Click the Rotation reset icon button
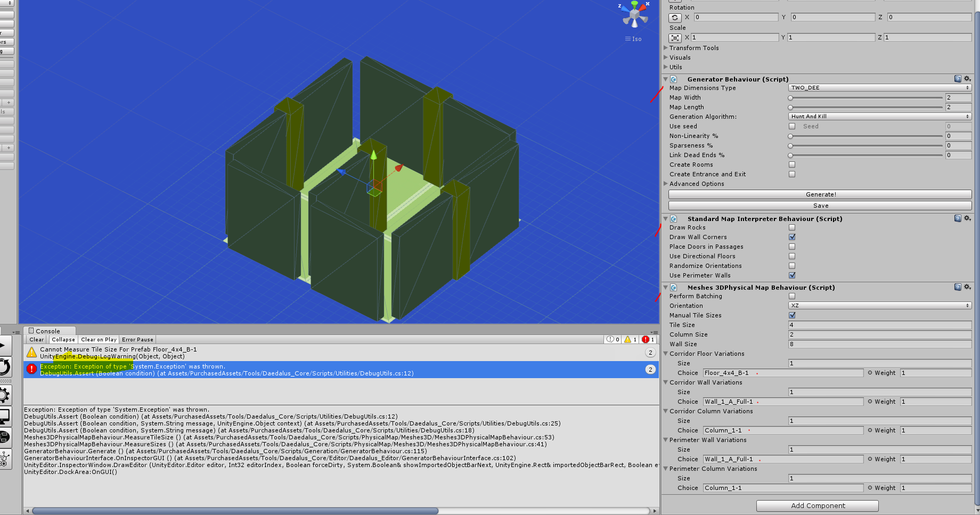980x515 pixels. [x=675, y=18]
